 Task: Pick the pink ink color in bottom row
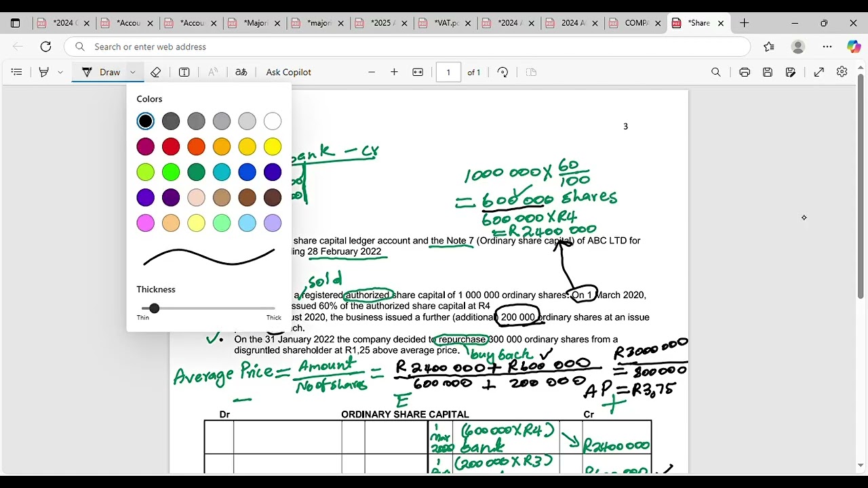pyautogui.click(x=145, y=223)
